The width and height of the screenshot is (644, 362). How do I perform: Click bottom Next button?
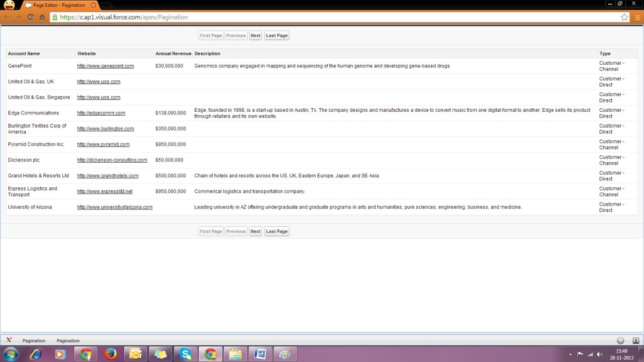[x=255, y=231]
